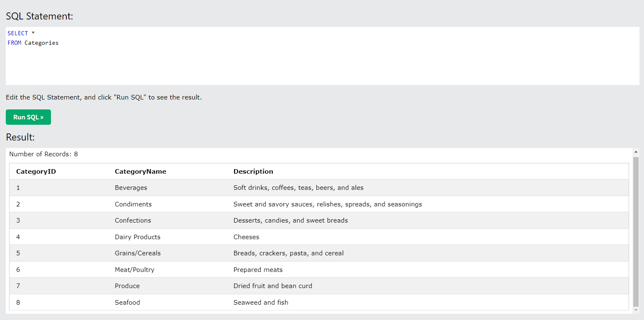Click the CategoryName column header

tap(140, 172)
